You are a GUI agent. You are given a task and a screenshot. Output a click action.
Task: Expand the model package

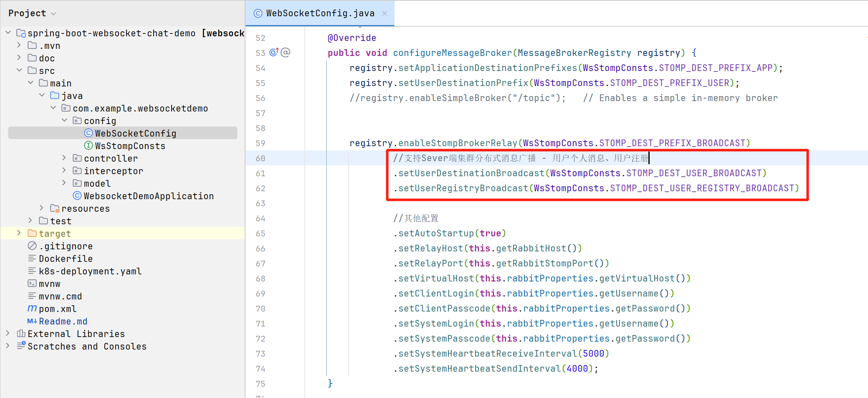click(64, 183)
